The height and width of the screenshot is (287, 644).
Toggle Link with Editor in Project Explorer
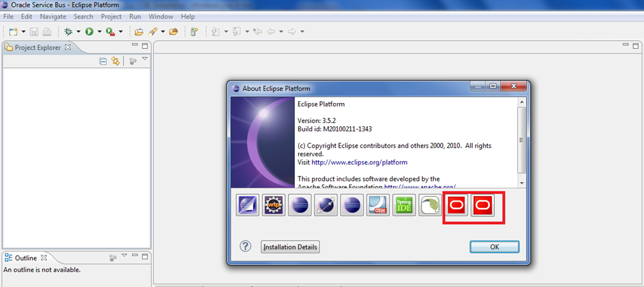115,61
